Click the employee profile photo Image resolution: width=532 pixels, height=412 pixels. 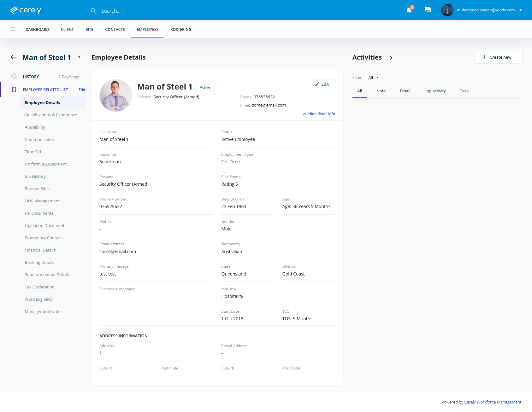coord(116,95)
